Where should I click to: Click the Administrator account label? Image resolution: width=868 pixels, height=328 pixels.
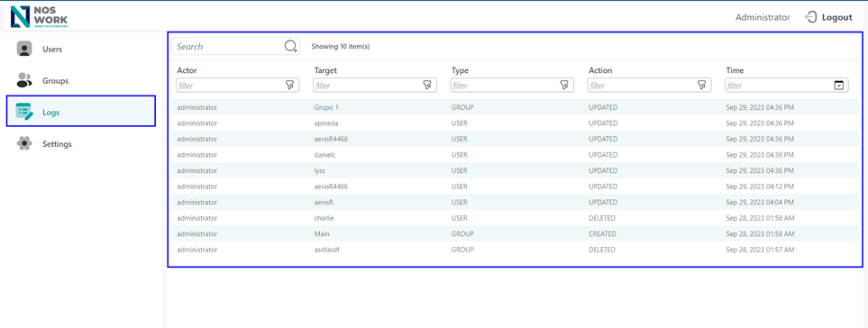pos(763,17)
